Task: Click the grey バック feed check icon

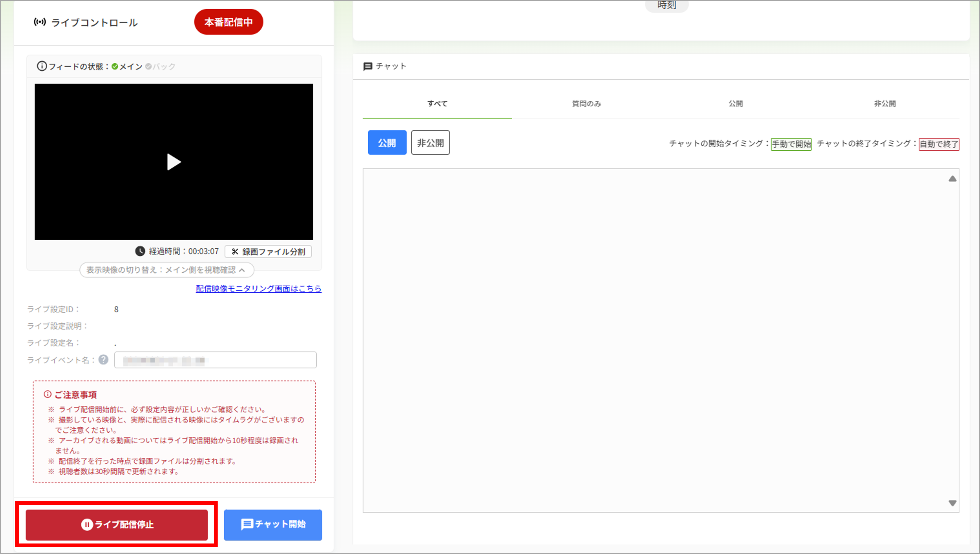Action: click(148, 67)
